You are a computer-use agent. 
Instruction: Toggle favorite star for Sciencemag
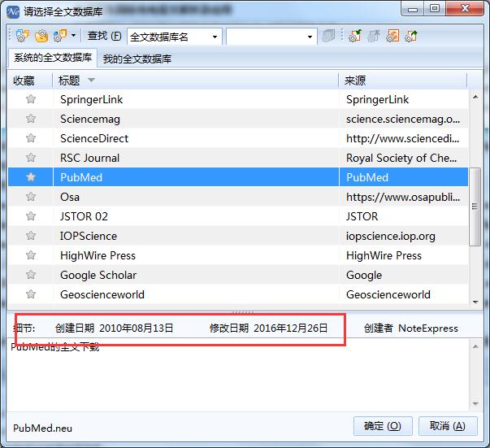(x=31, y=119)
